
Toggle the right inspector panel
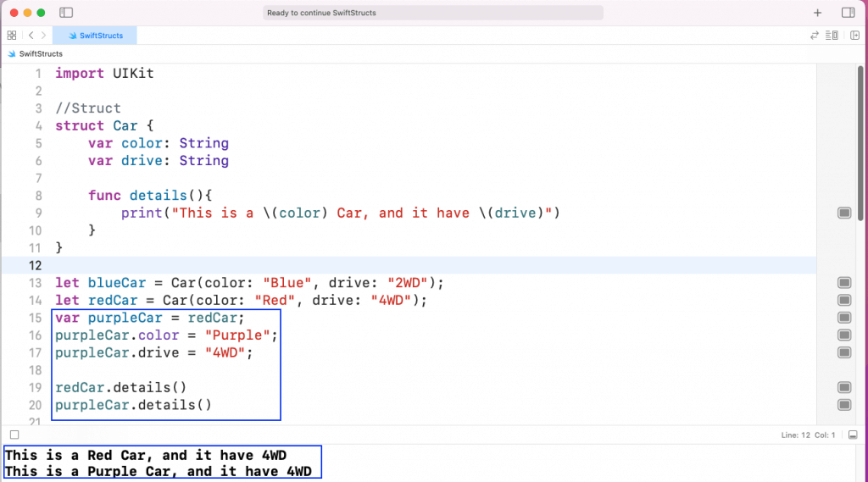pyautogui.click(x=848, y=13)
